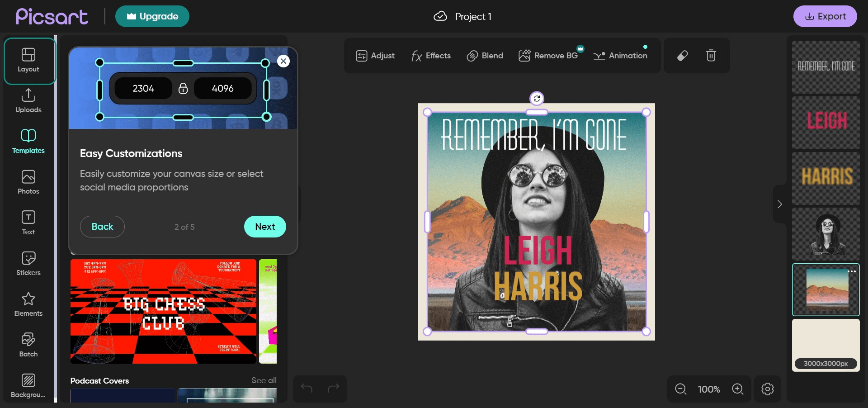
Task: Click See all next to Podcast Covers
Action: (264, 380)
